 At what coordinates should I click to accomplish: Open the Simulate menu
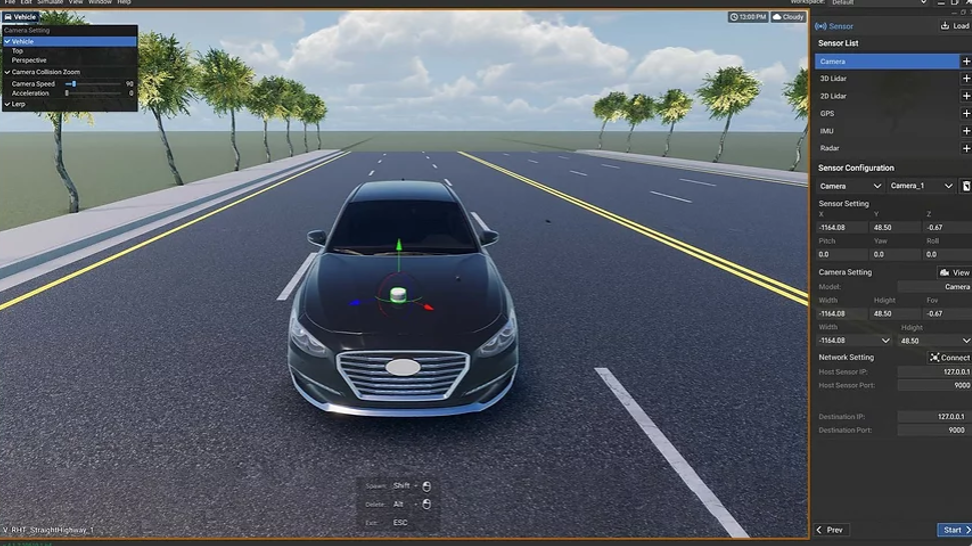tap(50, 2)
